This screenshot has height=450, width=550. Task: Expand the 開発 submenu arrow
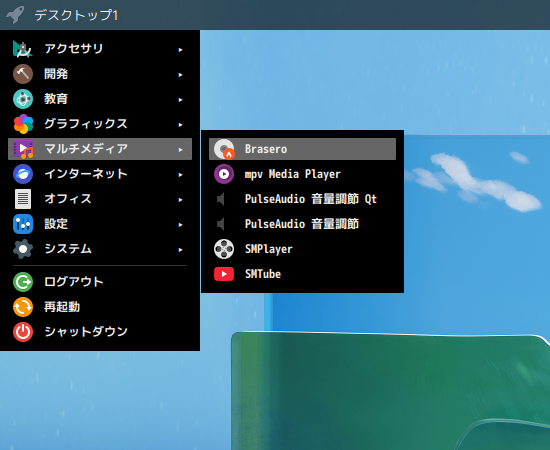(x=180, y=74)
